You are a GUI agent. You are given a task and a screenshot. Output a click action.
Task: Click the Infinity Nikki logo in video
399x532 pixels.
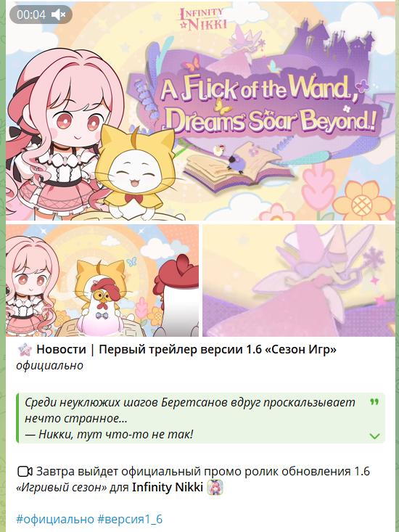[202, 19]
